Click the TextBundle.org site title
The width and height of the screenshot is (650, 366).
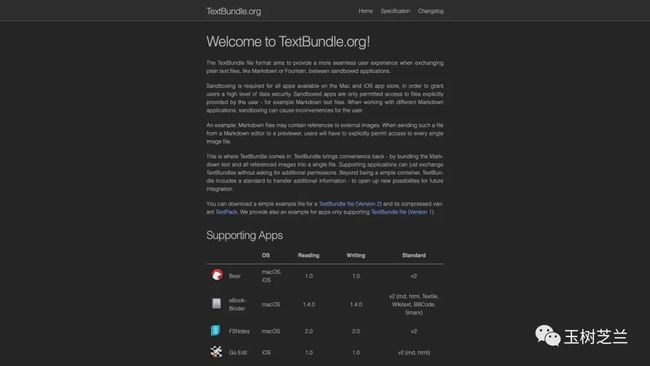(234, 12)
